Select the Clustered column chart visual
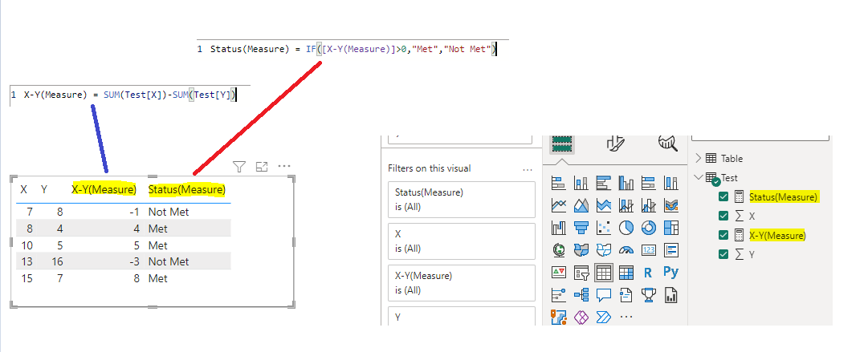Screen dimensions: 868x352 pyautogui.click(x=626, y=182)
